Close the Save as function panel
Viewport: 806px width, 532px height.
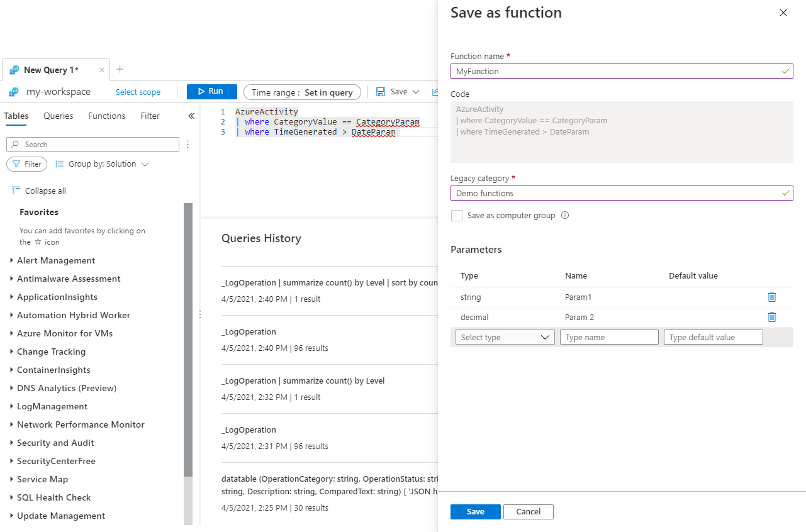click(x=783, y=13)
